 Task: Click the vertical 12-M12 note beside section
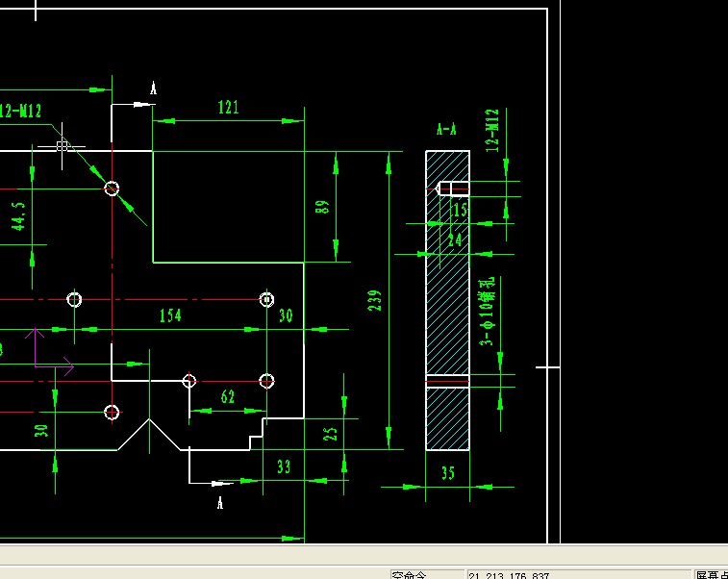pos(492,131)
